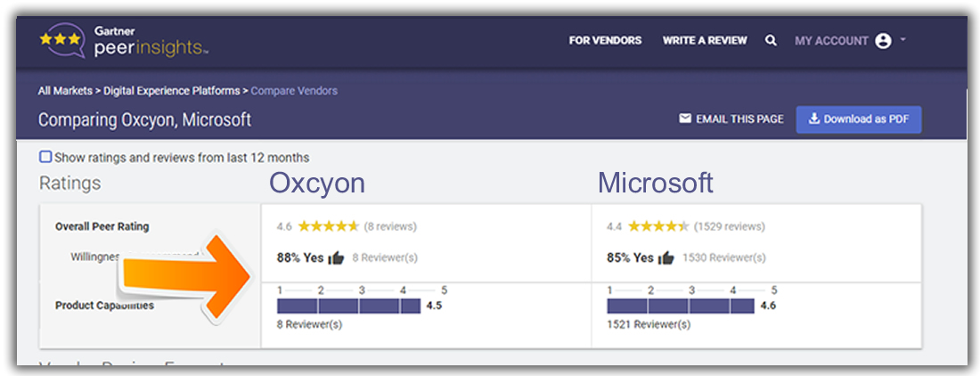
Task: Click Microsoft's star rating icons
Action: point(658,226)
